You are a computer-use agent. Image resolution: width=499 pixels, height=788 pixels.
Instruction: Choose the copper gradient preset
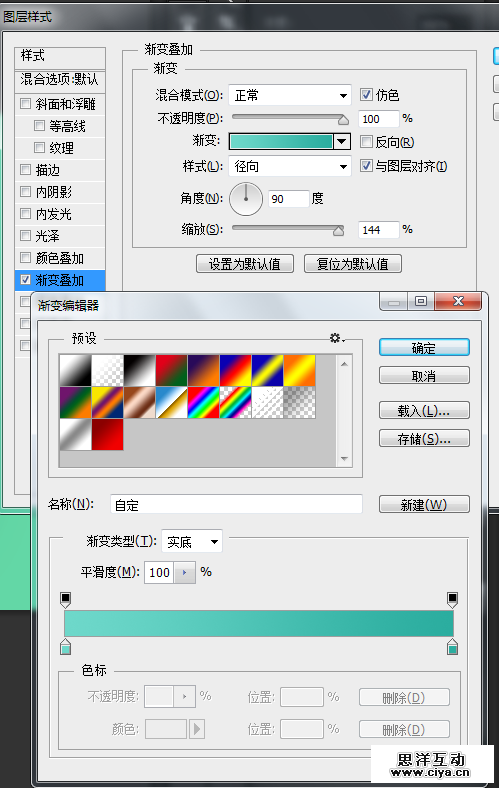140,402
